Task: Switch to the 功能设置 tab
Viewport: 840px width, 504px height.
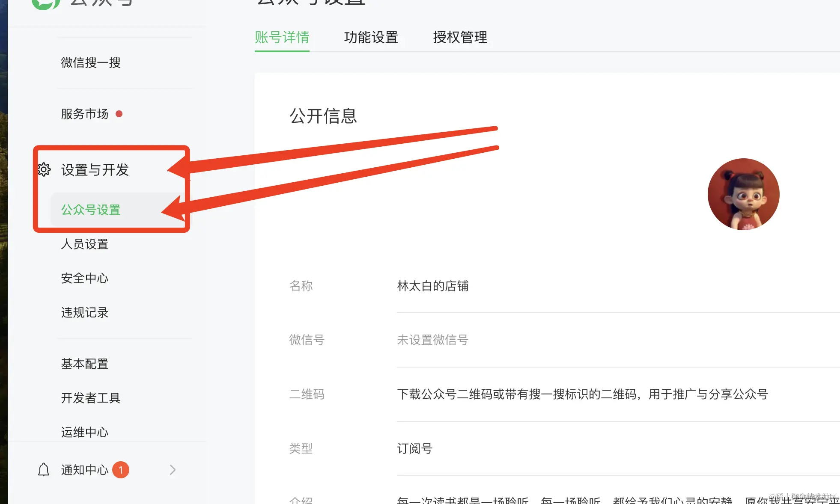Action: (371, 38)
